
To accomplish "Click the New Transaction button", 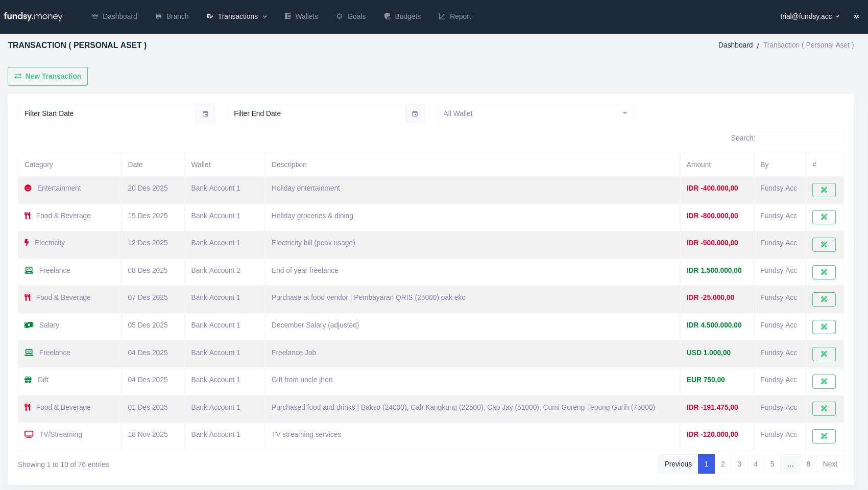I will [47, 76].
